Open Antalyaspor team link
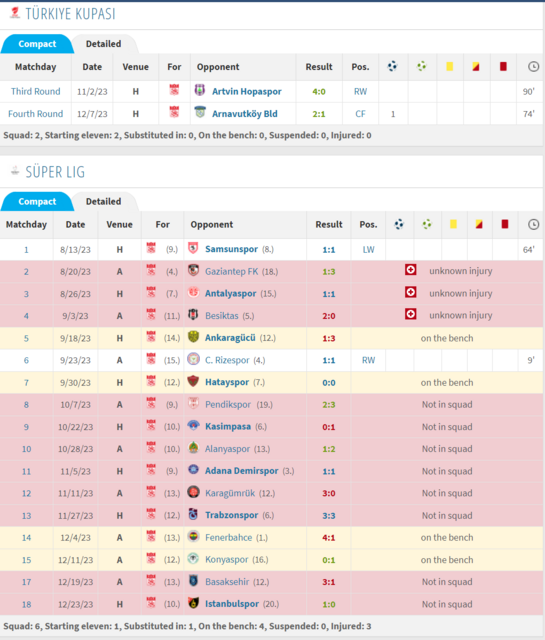 (x=231, y=293)
